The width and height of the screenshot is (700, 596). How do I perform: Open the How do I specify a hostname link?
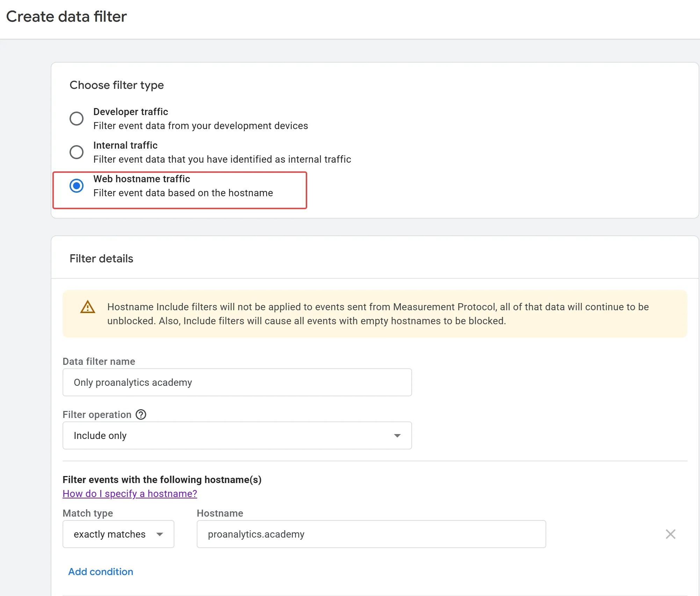click(130, 494)
